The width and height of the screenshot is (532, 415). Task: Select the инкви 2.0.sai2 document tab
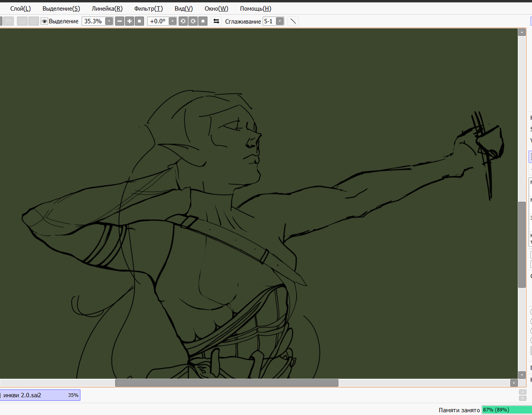click(x=40, y=395)
